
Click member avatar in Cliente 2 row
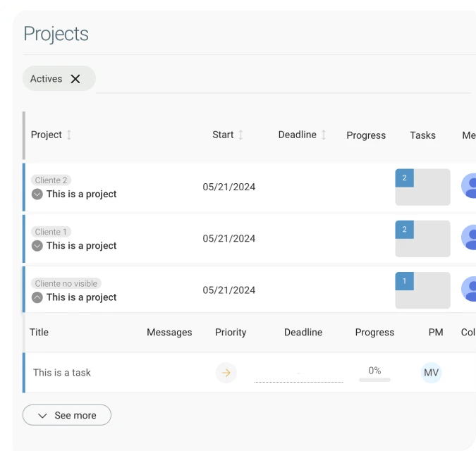click(x=469, y=185)
